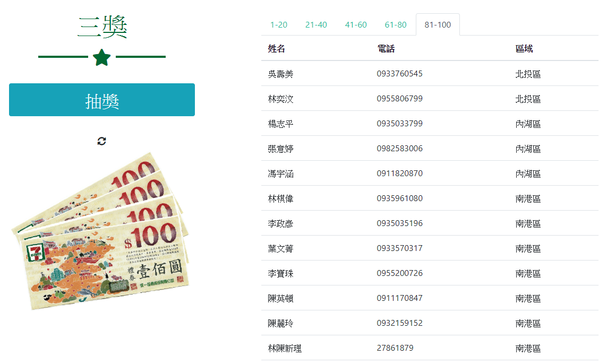Viewport: 607px width, 364px height.
Task: Select the name 陳英頓
Action: tap(280, 299)
